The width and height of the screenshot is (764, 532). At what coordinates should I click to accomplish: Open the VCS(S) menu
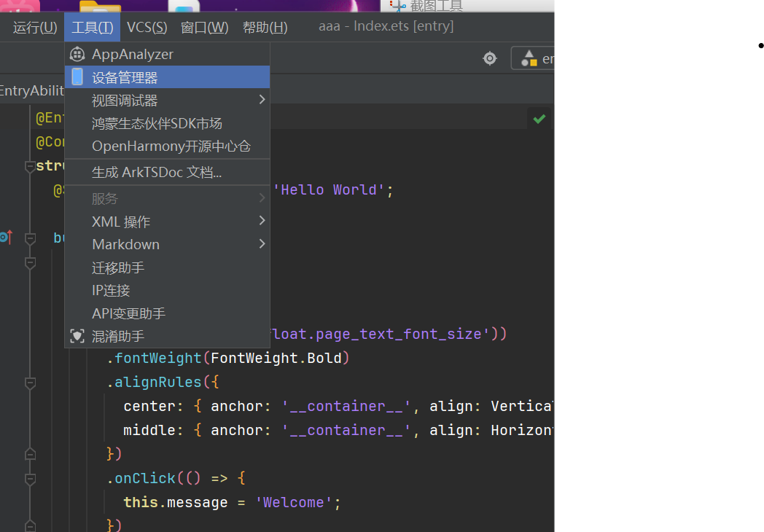(x=147, y=27)
